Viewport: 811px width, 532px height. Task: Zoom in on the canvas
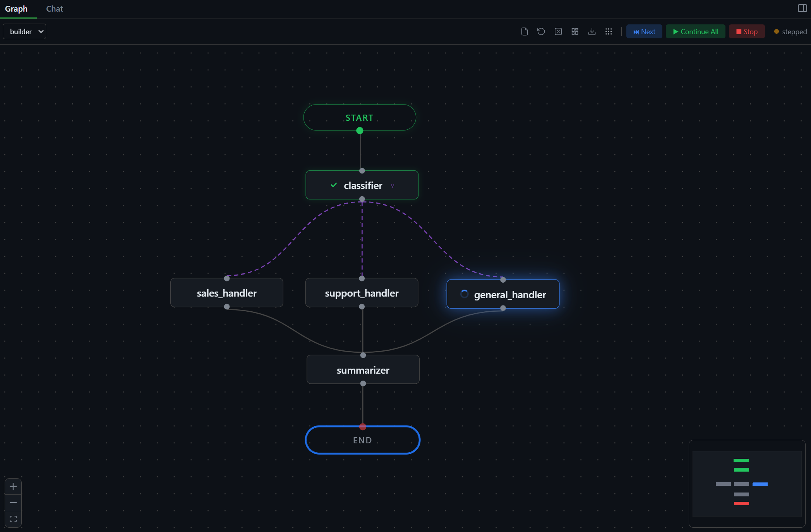coord(13,487)
